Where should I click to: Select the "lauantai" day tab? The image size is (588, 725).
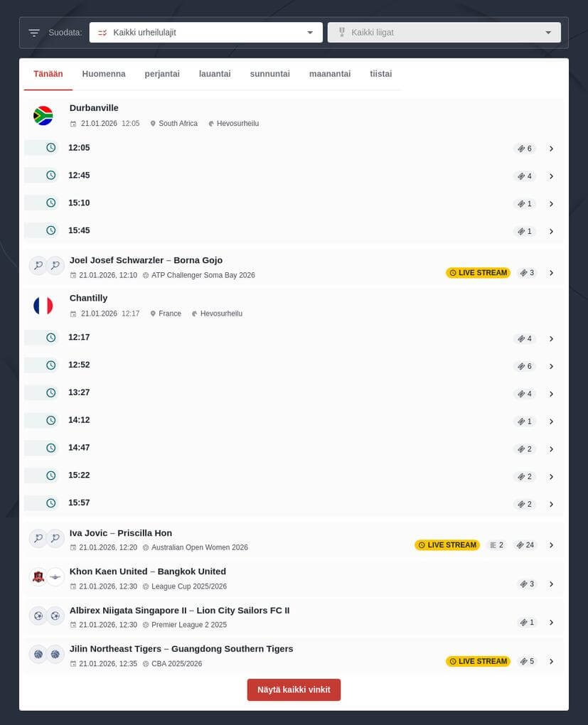click(214, 73)
